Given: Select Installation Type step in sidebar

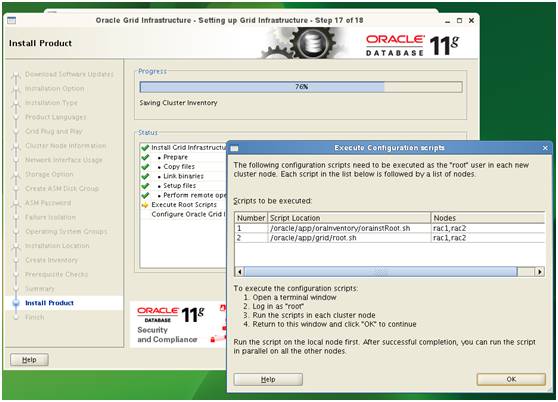Looking at the screenshot, I should click(x=51, y=103).
